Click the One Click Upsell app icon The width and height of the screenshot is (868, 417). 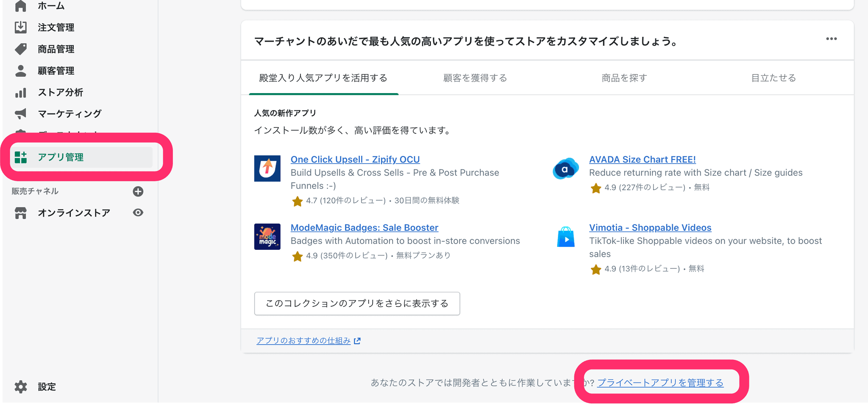[x=267, y=168]
